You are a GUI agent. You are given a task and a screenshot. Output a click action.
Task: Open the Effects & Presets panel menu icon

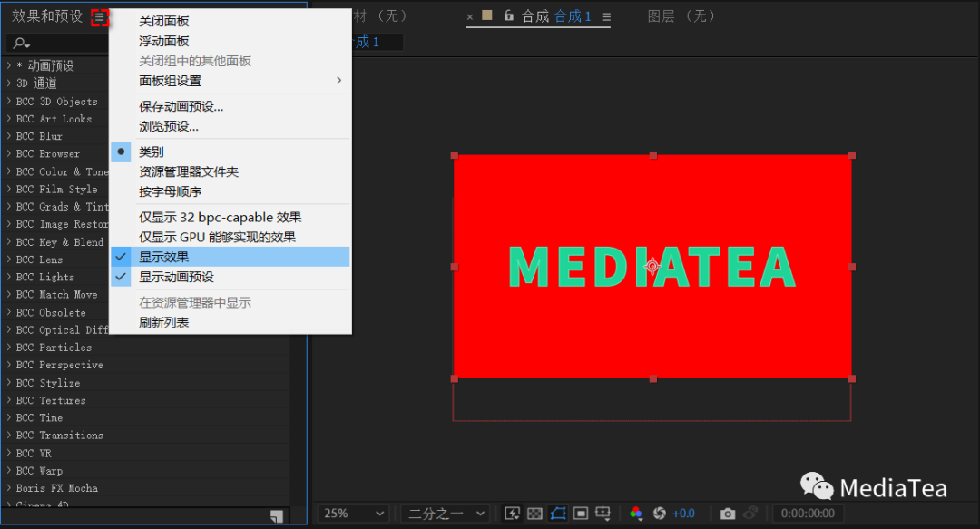tap(100, 17)
